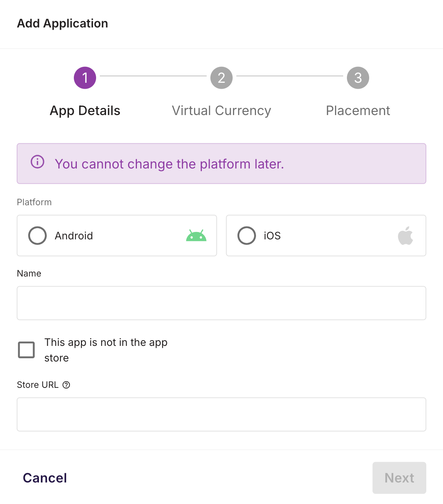Click the gray Apple logo icon
443x504 pixels.
click(406, 235)
